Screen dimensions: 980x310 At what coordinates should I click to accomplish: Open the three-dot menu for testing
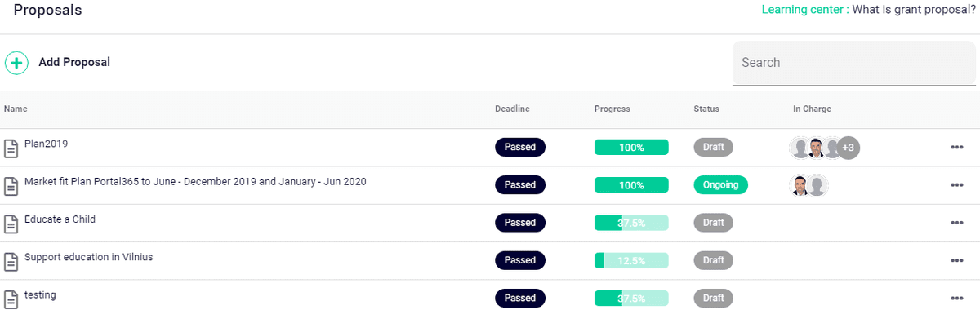pyautogui.click(x=957, y=298)
